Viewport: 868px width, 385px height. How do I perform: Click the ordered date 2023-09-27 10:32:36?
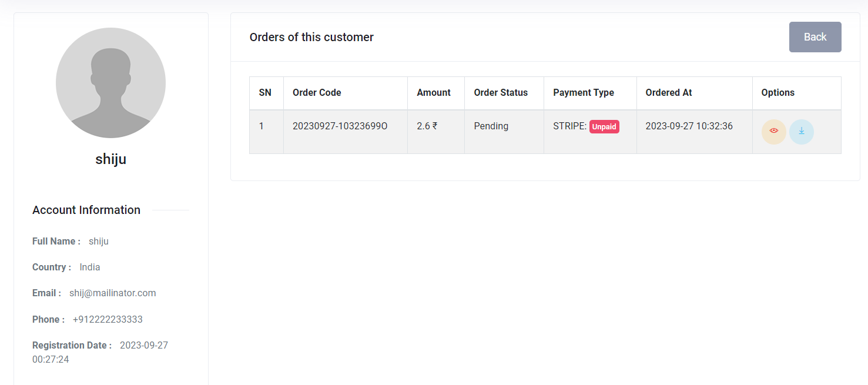(689, 126)
